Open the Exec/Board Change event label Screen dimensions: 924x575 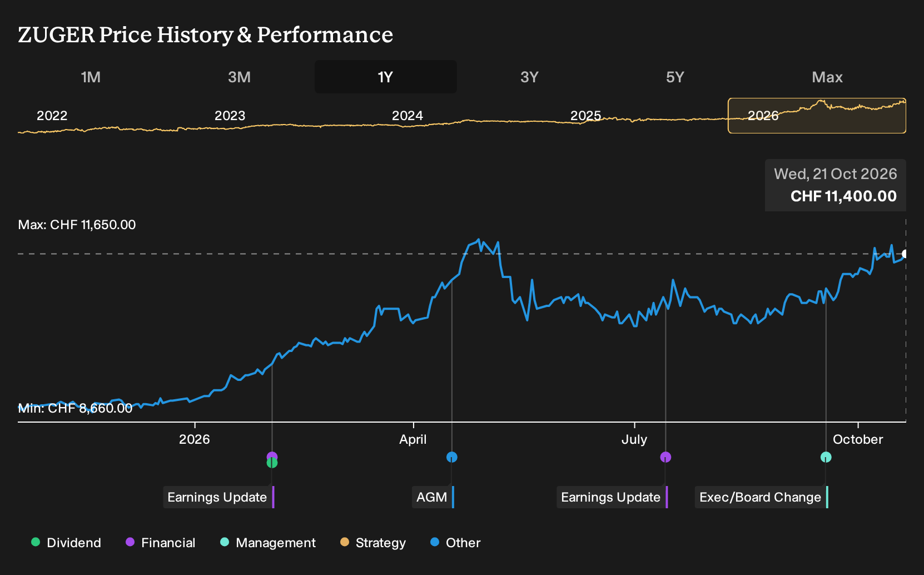[x=762, y=497]
